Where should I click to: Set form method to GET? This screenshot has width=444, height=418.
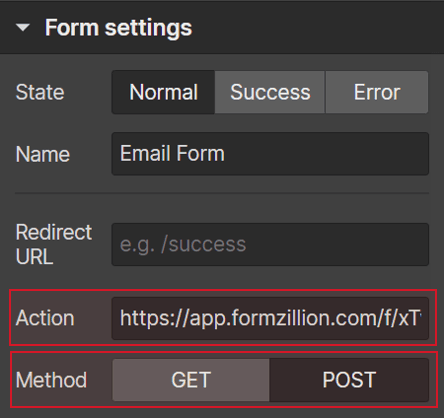pyautogui.click(x=191, y=380)
